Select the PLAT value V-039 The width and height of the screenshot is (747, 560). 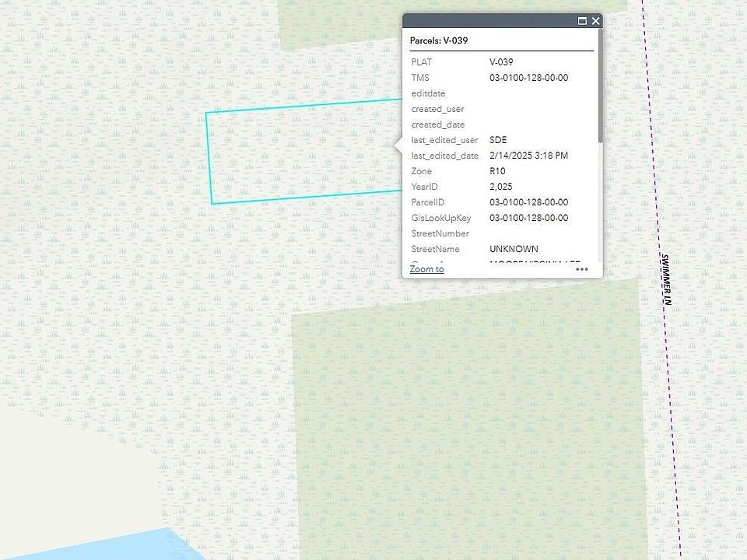pyautogui.click(x=501, y=62)
